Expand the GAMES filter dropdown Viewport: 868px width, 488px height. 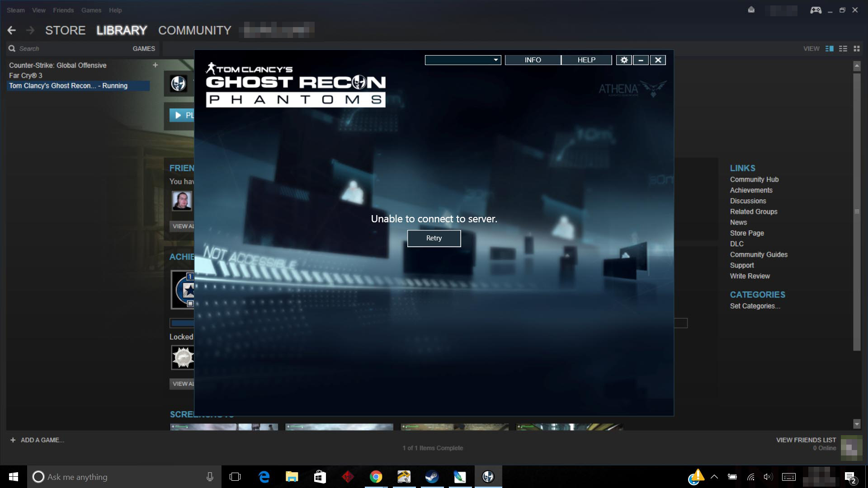coord(144,48)
